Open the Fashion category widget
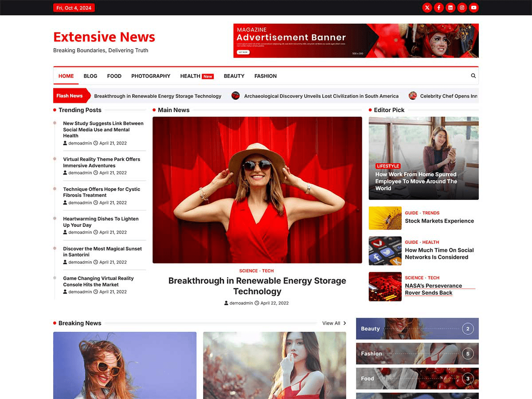Viewport: 532px width, 399px height. (x=417, y=353)
